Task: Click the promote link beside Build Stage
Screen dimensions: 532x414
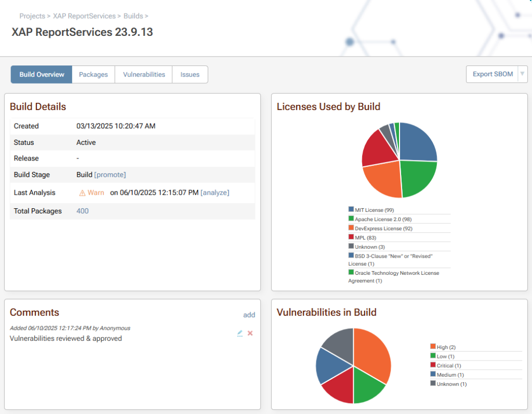Action: coord(110,175)
